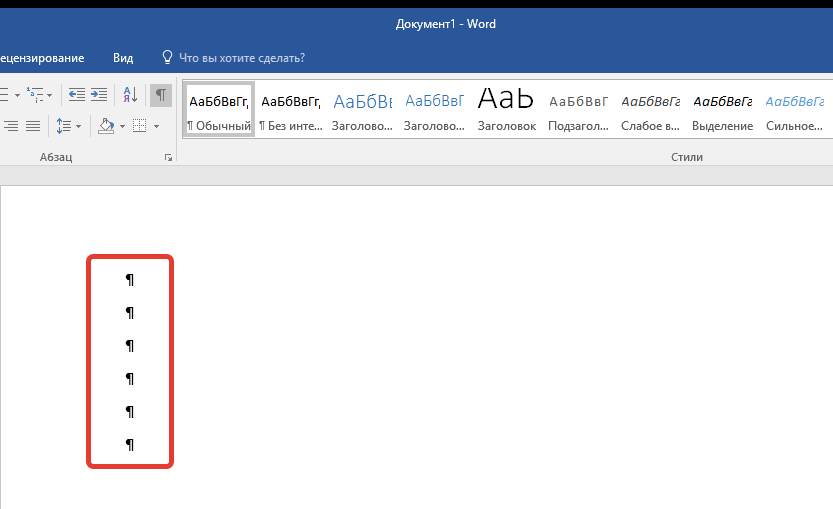Click the shading paint bucket icon
The height and width of the screenshot is (509, 833).
click(106, 126)
